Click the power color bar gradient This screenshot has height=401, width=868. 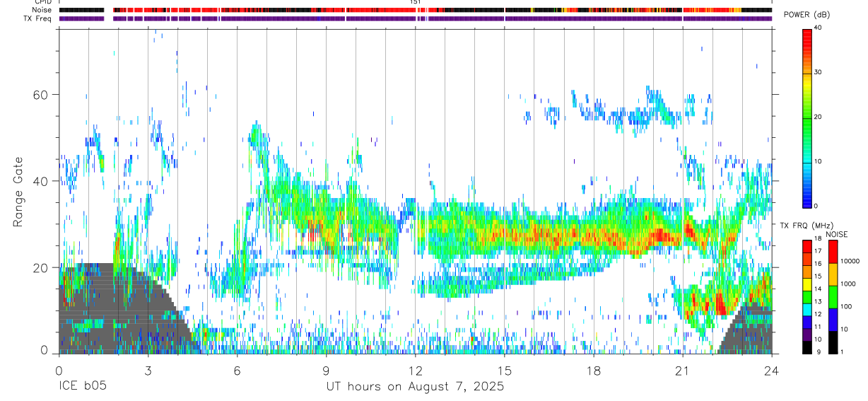[x=807, y=117]
